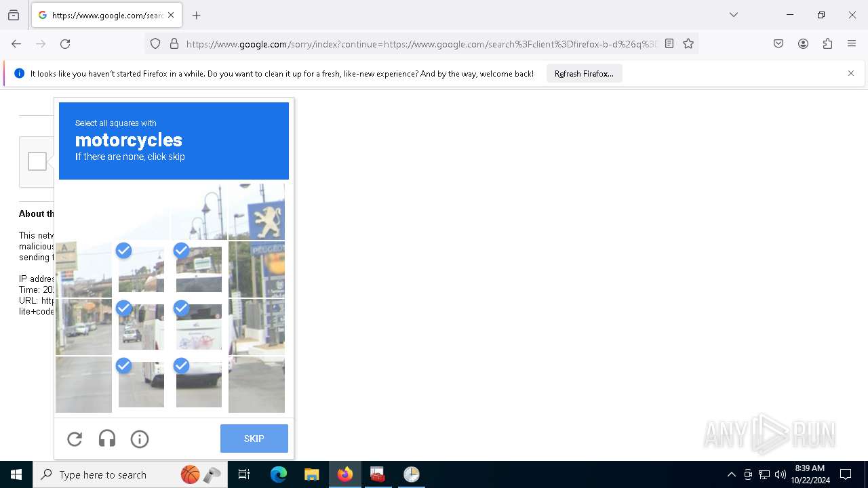This screenshot has height=488, width=868.
Task: Open Firefox application menu
Action: coord(852,44)
